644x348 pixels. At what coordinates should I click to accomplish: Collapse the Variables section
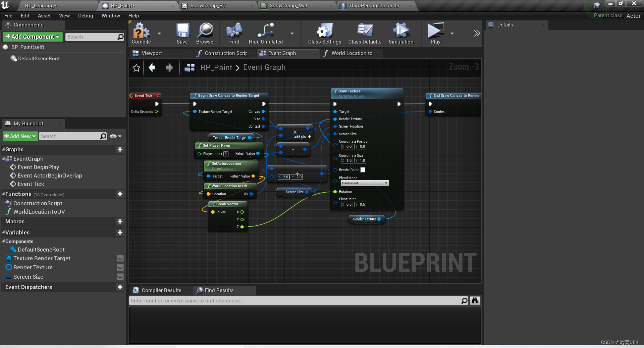pos(3,232)
